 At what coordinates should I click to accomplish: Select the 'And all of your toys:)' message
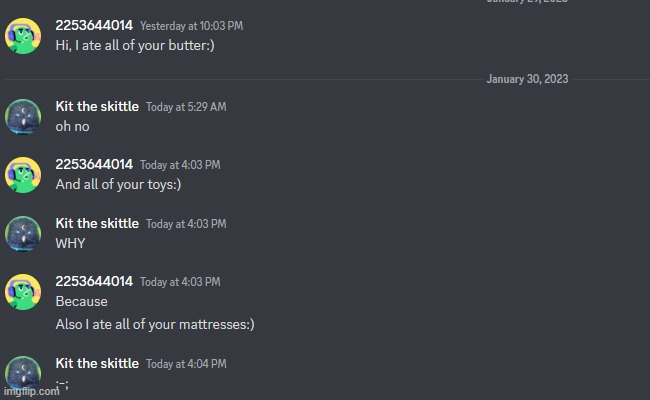coord(118,184)
